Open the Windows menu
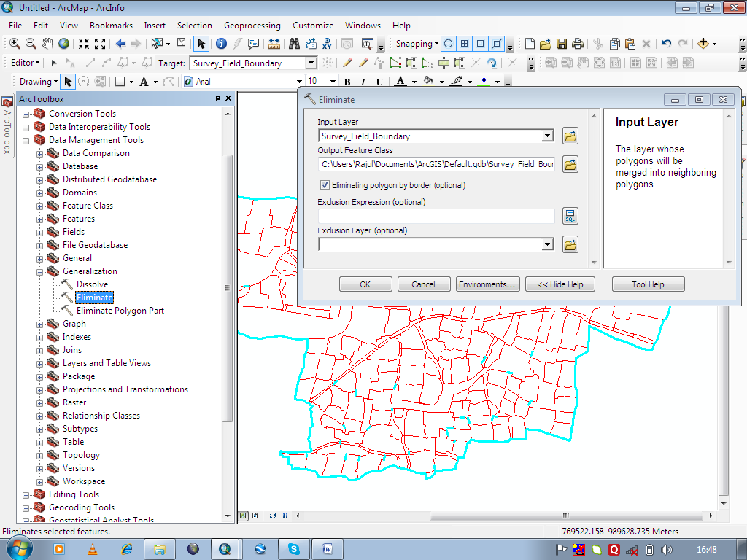The height and width of the screenshot is (560, 747). coord(363,26)
